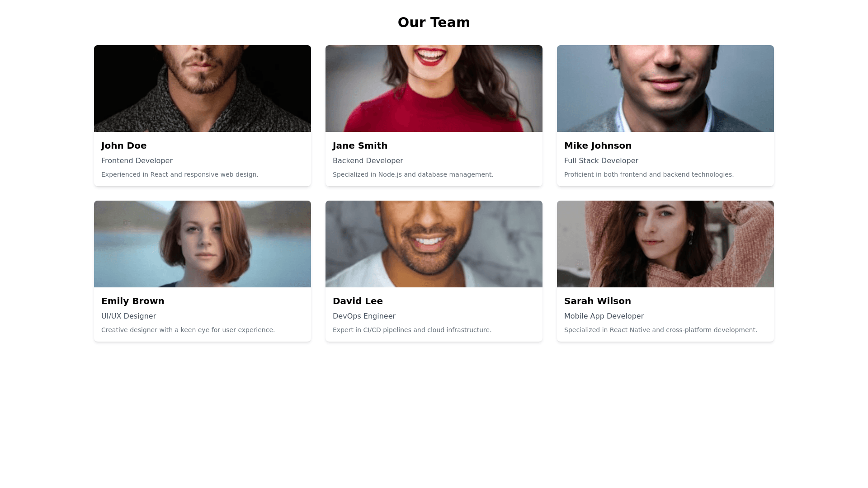The image size is (868, 488).
Task: Click Emily Brown's profile picture
Action: click(203, 244)
